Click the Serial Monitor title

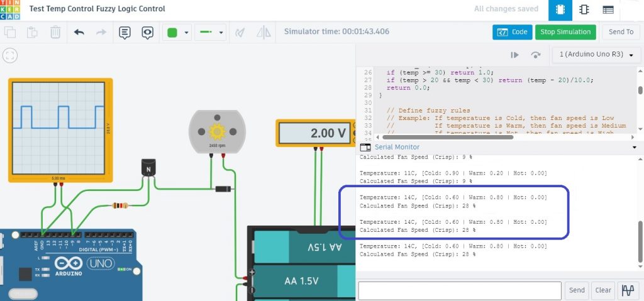pos(397,147)
